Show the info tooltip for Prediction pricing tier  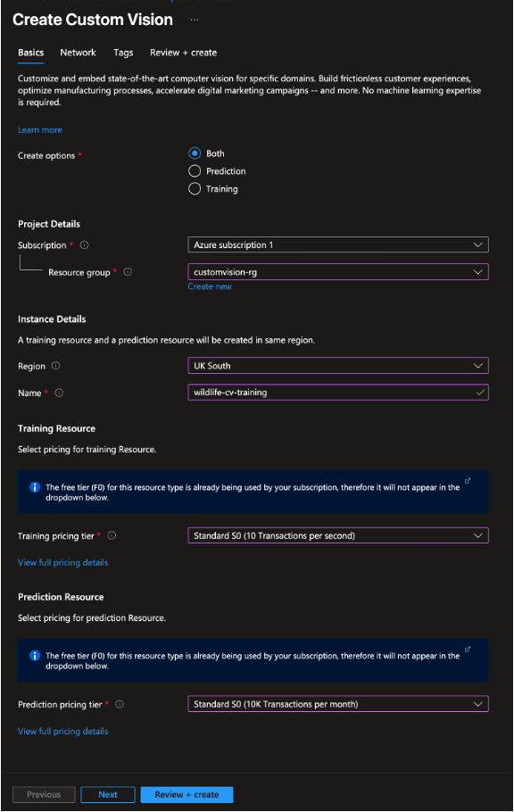pyautogui.click(x=120, y=704)
